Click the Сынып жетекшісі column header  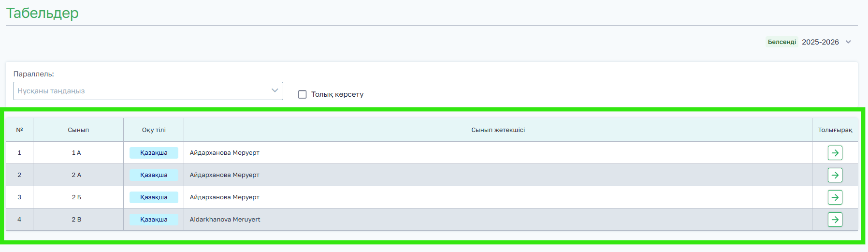click(498, 130)
